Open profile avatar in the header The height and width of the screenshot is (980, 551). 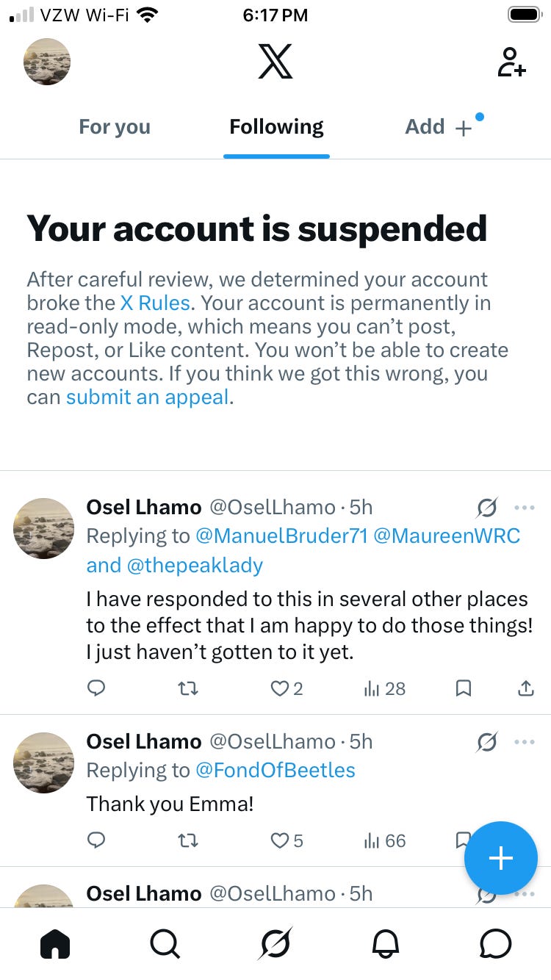click(x=47, y=62)
